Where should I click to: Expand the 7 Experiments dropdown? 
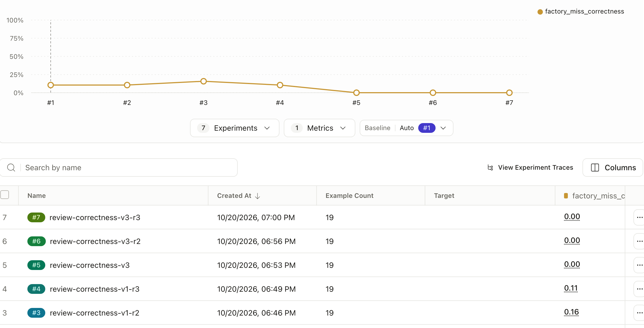pyautogui.click(x=234, y=128)
